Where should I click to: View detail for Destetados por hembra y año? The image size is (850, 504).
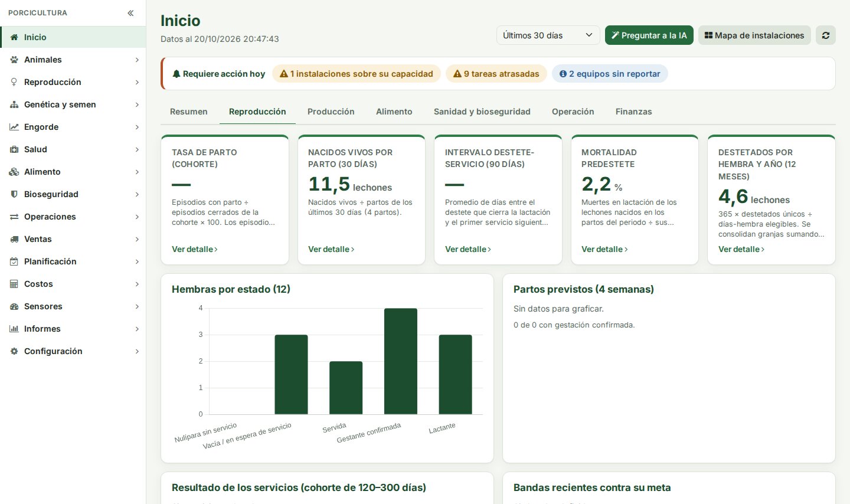(741, 249)
